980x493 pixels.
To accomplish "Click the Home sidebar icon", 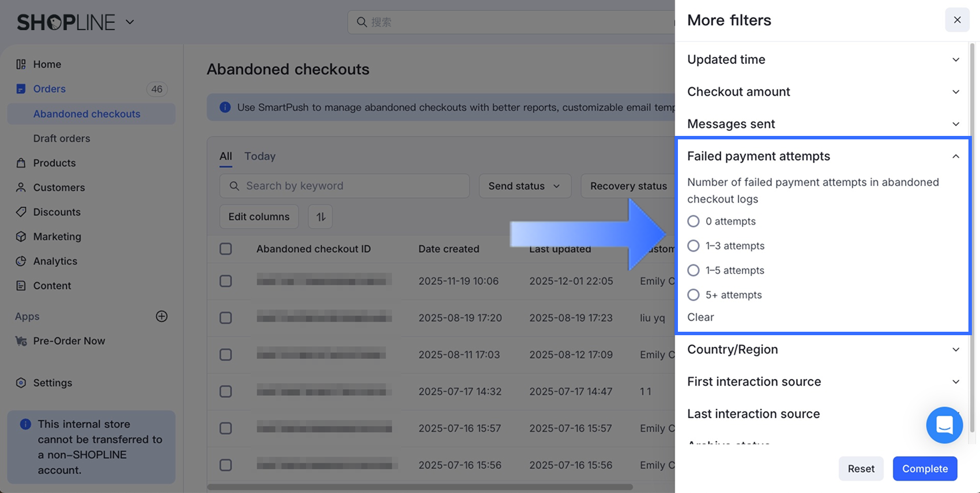I will [x=21, y=65].
